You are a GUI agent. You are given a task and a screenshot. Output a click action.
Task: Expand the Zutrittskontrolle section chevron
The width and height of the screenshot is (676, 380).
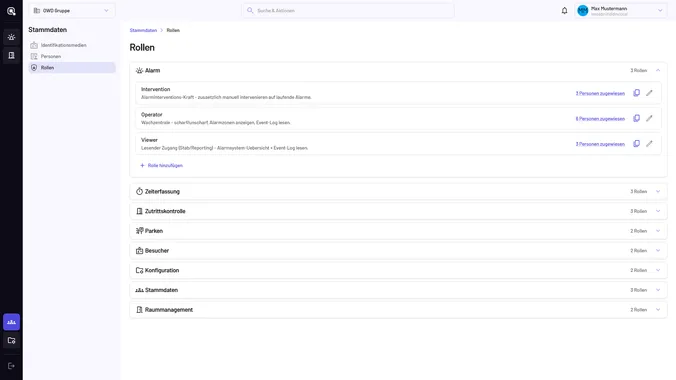658,211
